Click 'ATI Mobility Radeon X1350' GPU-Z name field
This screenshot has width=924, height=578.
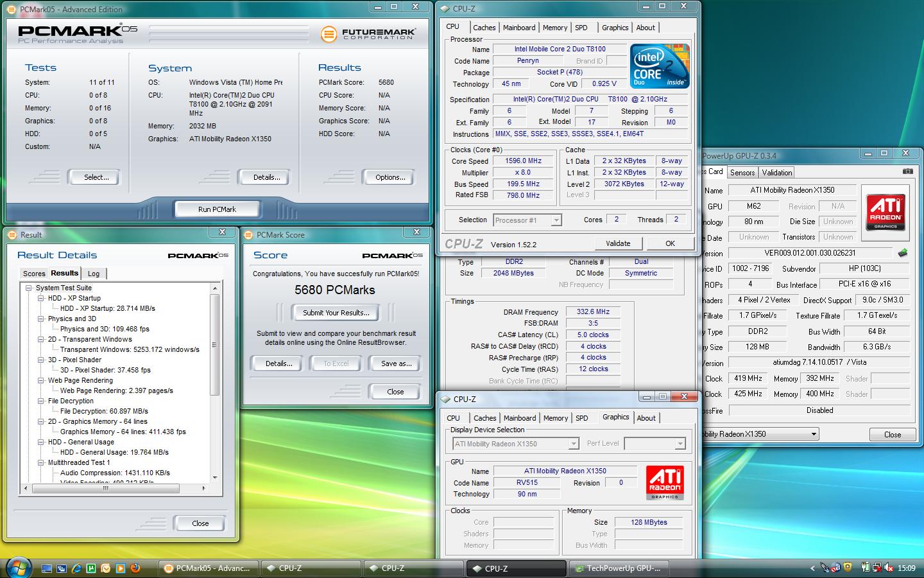coord(792,190)
